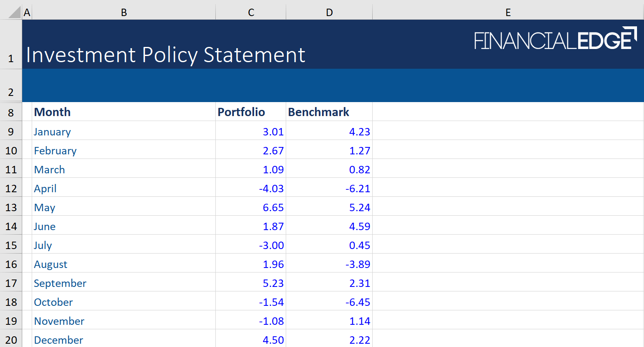Select row number 12
Image resolution: width=644 pixels, height=347 pixels.
(11, 188)
